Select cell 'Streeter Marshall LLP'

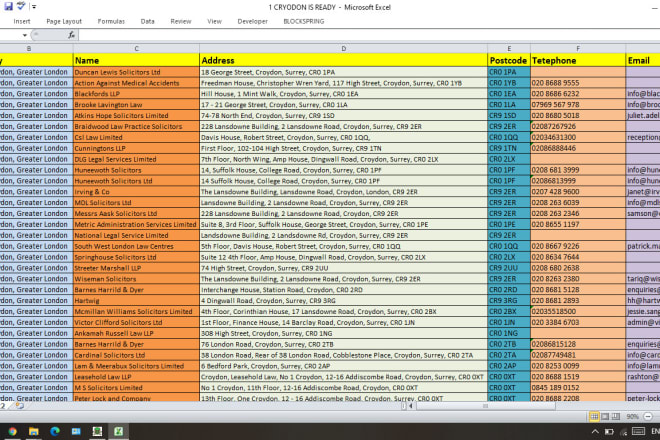tap(136, 268)
